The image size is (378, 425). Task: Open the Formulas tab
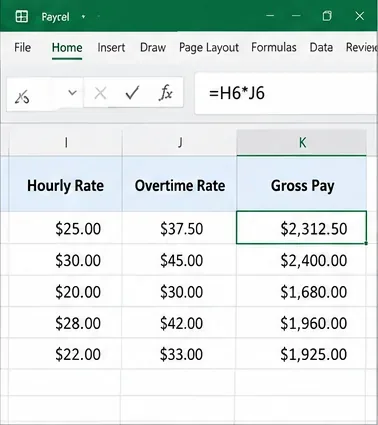pos(274,47)
